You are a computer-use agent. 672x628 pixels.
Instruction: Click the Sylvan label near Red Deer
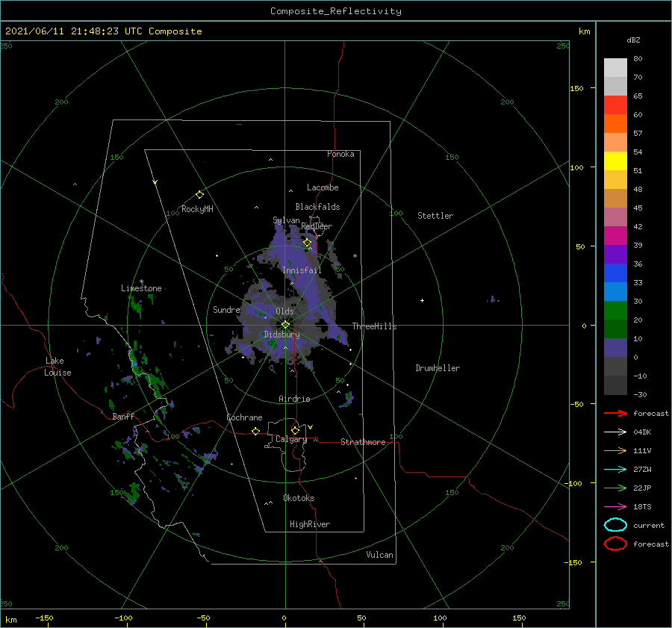286,220
